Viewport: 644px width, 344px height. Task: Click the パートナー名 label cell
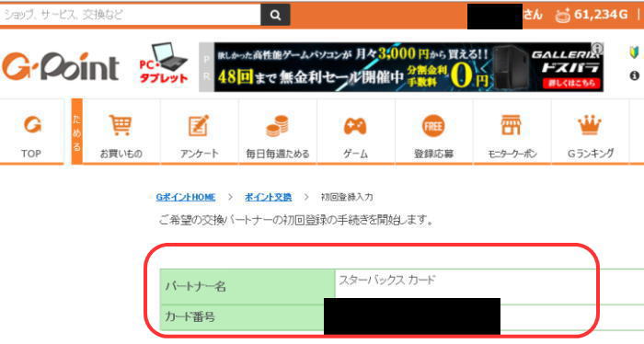[x=247, y=287]
